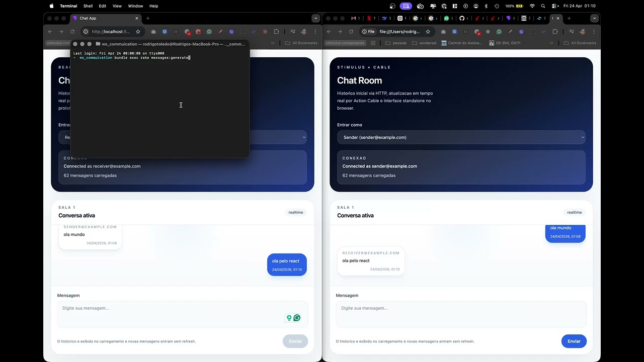Open Spotlight search in menu bar
644x362 pixels.
pyautogui.click(x=543, y=6)
